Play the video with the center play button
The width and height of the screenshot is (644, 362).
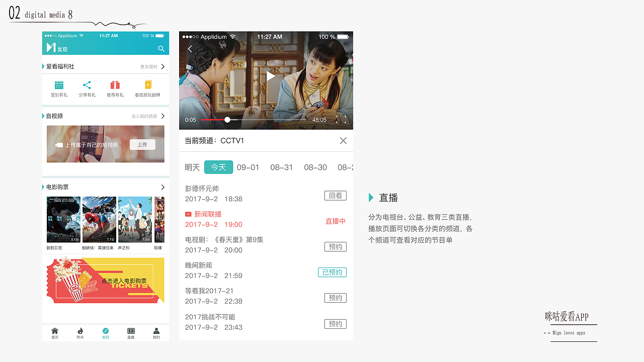(270, 76)
